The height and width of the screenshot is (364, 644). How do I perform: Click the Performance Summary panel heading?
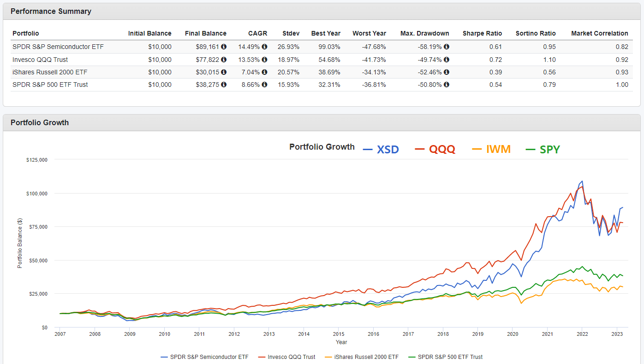(51, 12)
